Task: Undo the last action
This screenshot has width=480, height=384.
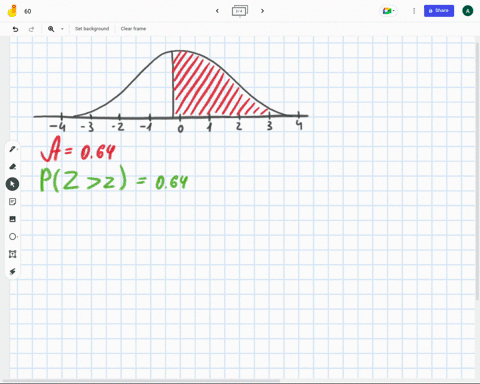Action: point(15,29)
